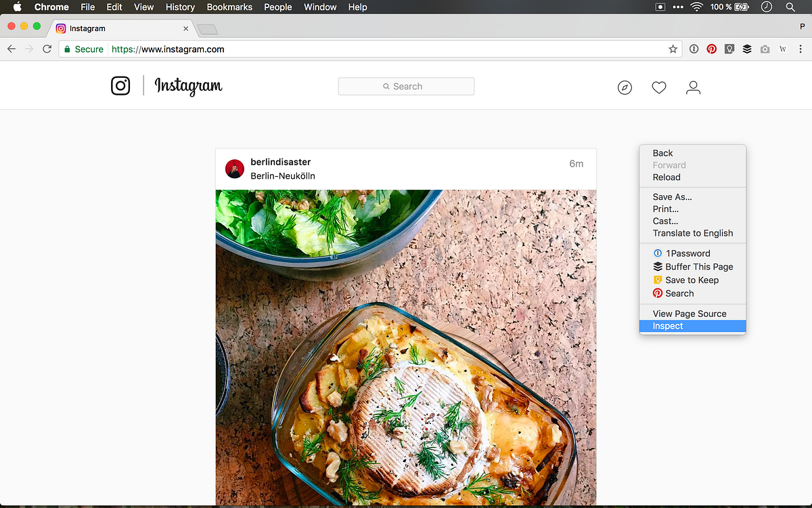Image resolution: width=812 pixels, height=508 pixels.
Task: Click the Pinterest extension icon
Action: (712, 49)
